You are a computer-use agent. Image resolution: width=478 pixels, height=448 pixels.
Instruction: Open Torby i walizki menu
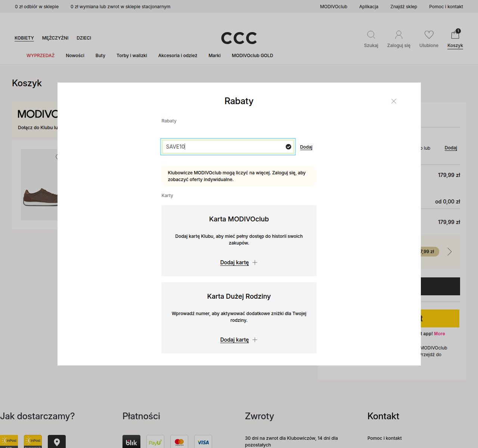(132, 56)
